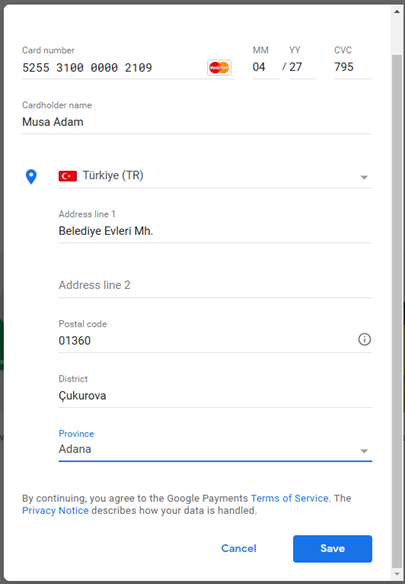Viewport: 405px width, 584px height.
Task: Click the empty Address line 2 field
Action: tap(215, 285)
